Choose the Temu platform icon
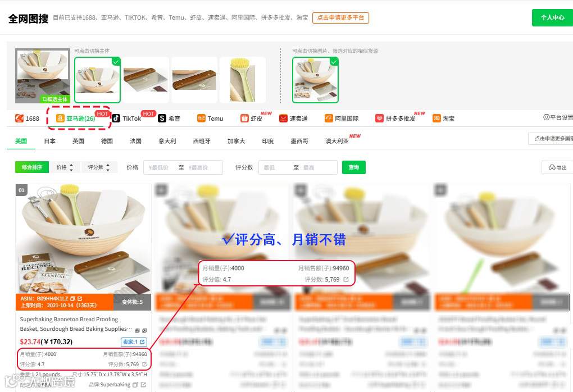This screenshot has height=392, width=573. click(201, 118)
